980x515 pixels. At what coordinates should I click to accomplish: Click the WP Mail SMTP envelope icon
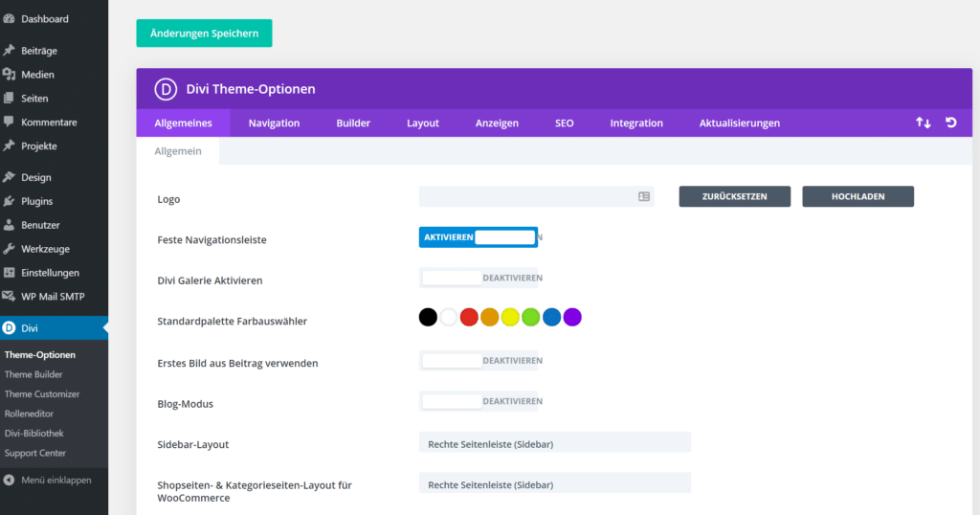9,296
